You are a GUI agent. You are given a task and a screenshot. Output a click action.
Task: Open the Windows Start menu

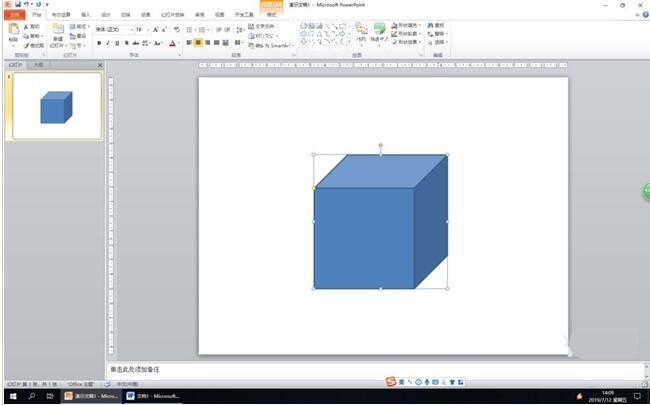coord(13,396)
